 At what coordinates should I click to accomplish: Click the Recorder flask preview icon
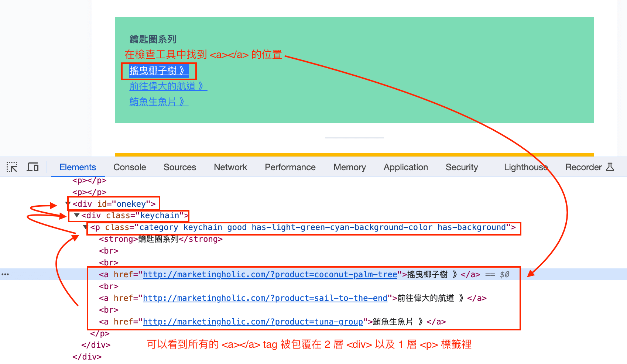pos(610,167)
